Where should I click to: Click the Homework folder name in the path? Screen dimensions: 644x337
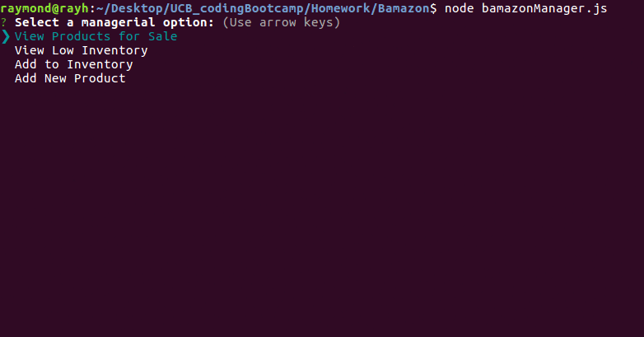coord(340,8)
